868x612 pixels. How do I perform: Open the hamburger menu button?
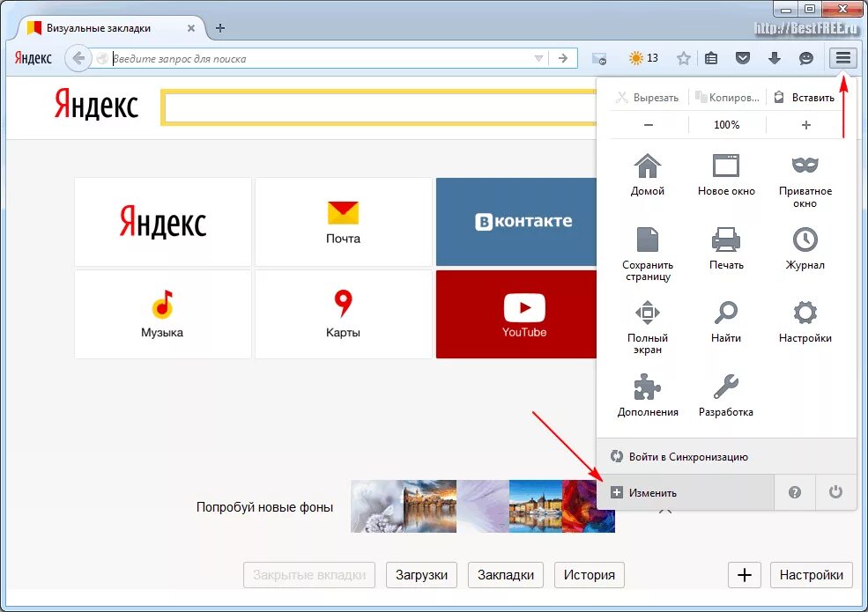842,57
